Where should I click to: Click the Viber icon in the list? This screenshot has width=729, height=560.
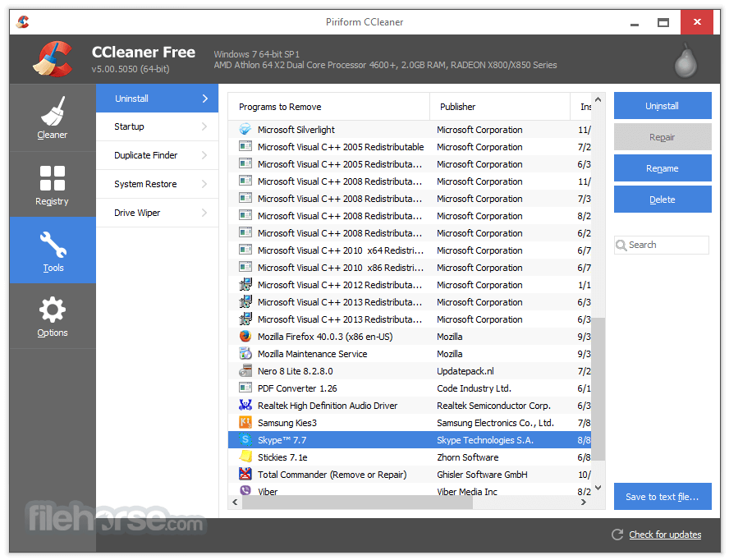click(x=245, y=492)
